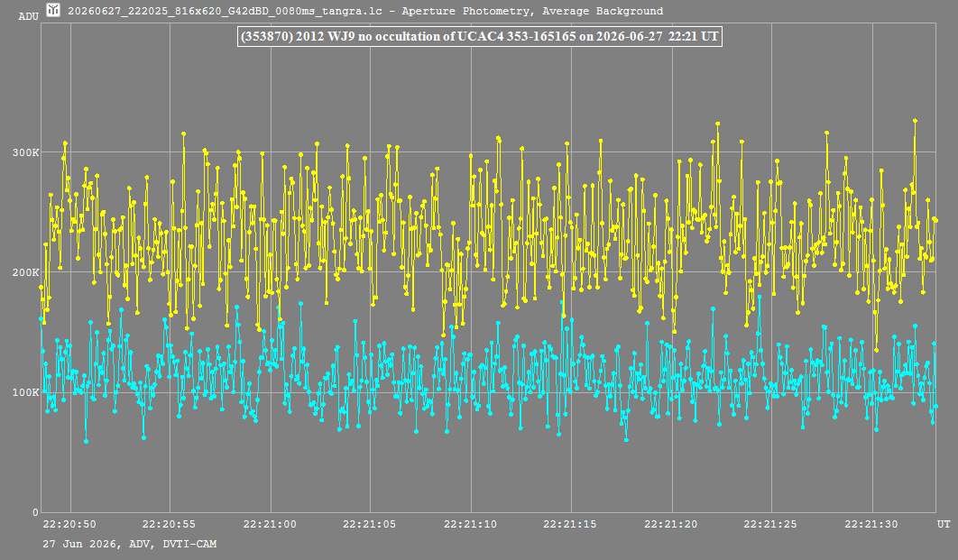The width and height of the screenshot is (958, 560).
Task: Select the occultation title text box
Action: pos(480,36)
